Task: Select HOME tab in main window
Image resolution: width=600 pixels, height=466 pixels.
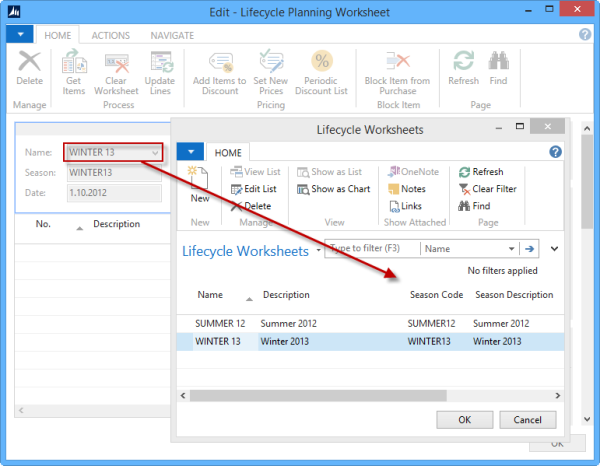Action: (57, 36)
